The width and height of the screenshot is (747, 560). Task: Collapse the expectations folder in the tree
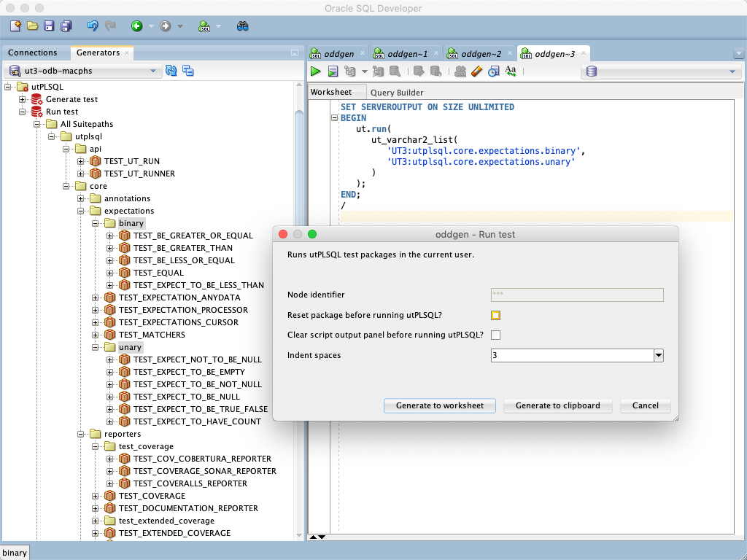(x=80, y=210)
